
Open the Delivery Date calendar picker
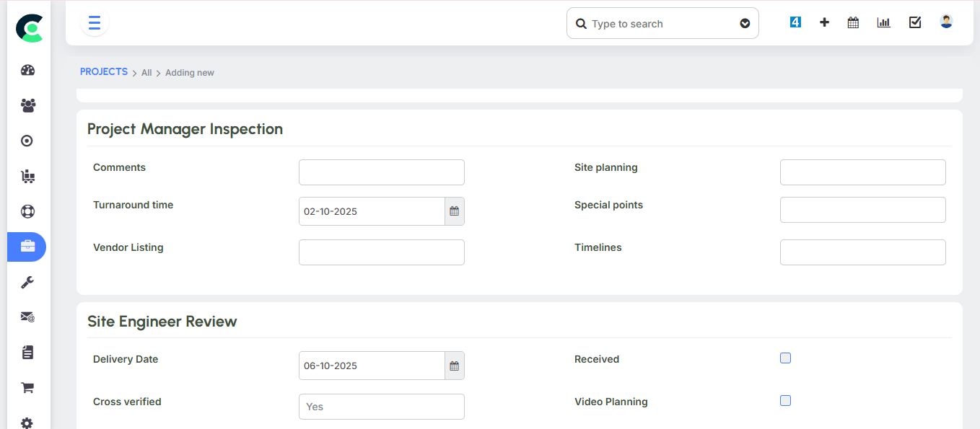(454, 366)
